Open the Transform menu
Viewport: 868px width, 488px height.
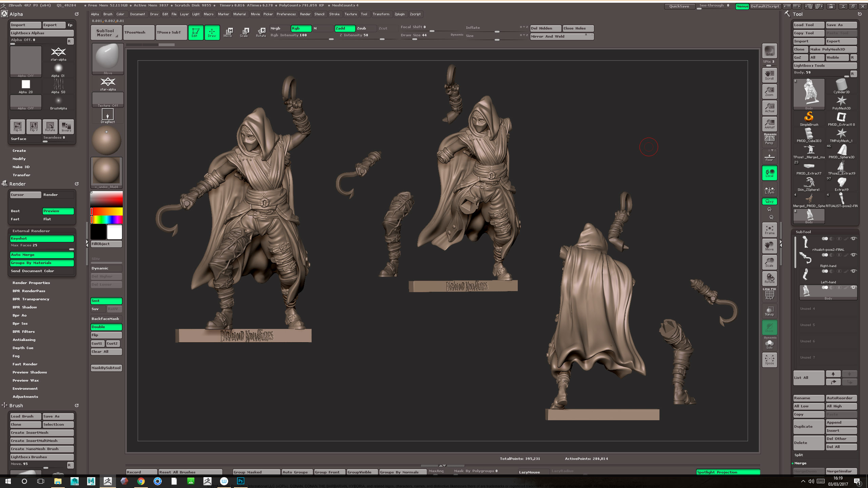coord(381,14)
